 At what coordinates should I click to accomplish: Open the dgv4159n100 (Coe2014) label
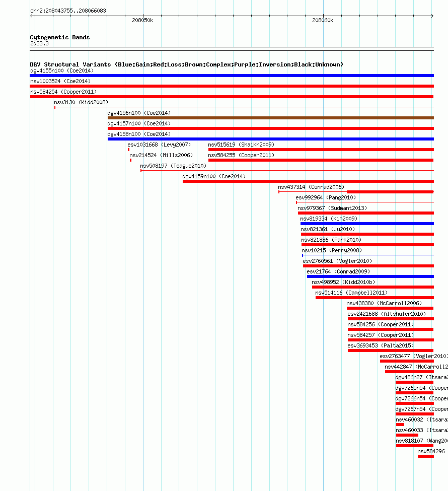(214, 177)
